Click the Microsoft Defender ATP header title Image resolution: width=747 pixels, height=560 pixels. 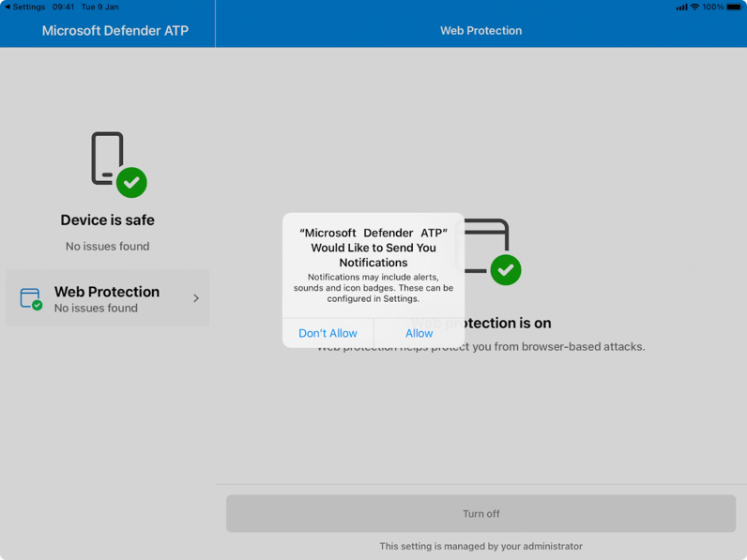click(115, 30)
